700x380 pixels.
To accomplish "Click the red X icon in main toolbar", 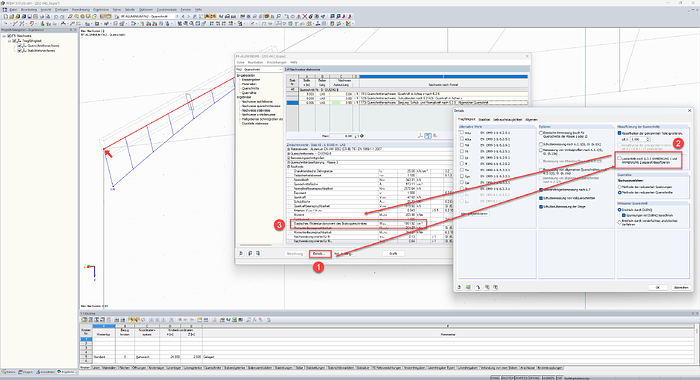I will point(304,17).
